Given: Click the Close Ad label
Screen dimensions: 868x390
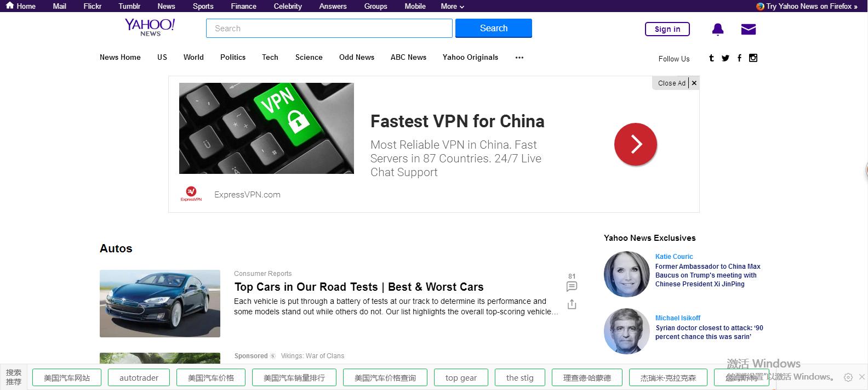Looking at the screenshot, I should coord(671,83).
